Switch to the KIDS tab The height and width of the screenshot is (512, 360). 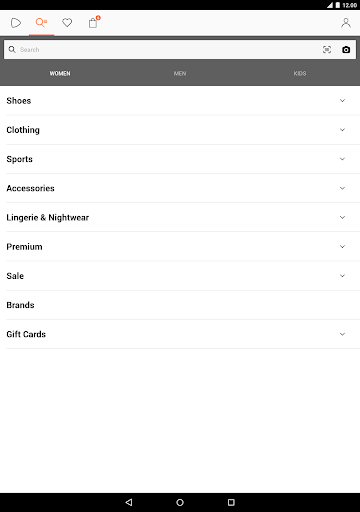tap(300, 73)
